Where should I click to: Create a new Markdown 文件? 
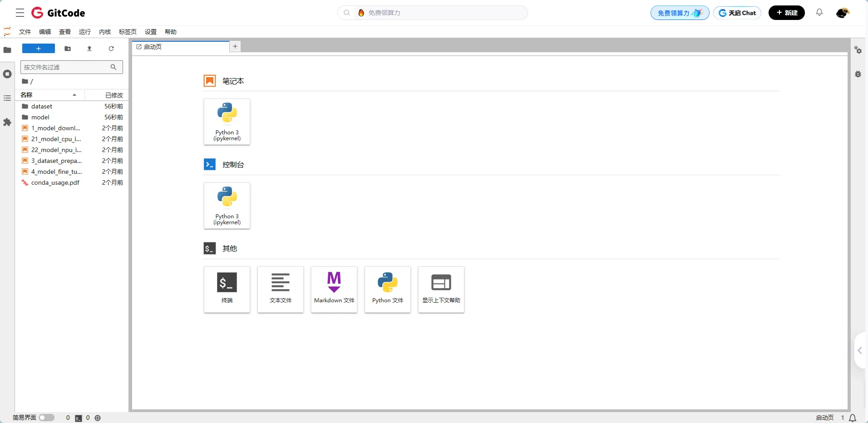[x=334, y=290]
